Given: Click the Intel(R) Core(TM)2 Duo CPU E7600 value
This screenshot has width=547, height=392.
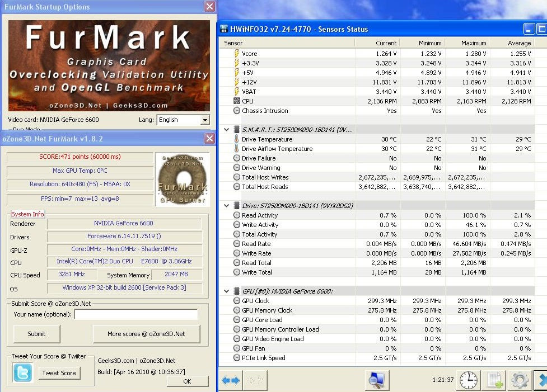Looking at the screenshot, I should pyautogui.click(x=124, y=261).
